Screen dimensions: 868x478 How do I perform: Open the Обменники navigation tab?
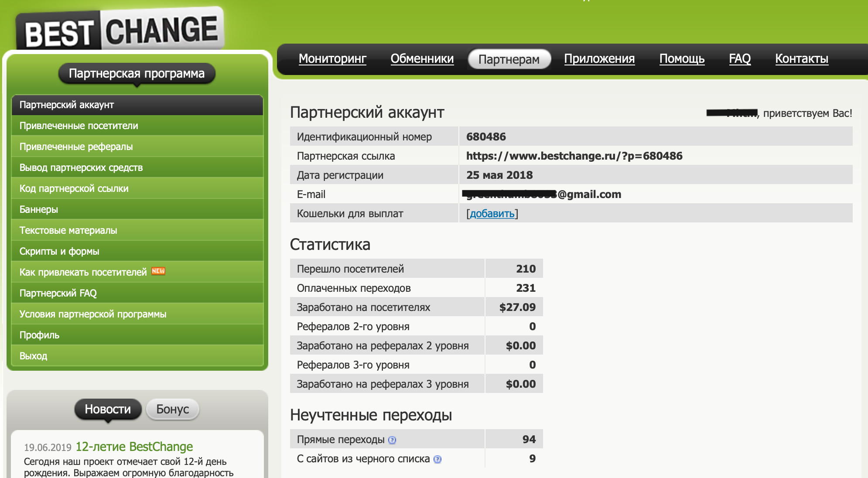tap(422, 59)
